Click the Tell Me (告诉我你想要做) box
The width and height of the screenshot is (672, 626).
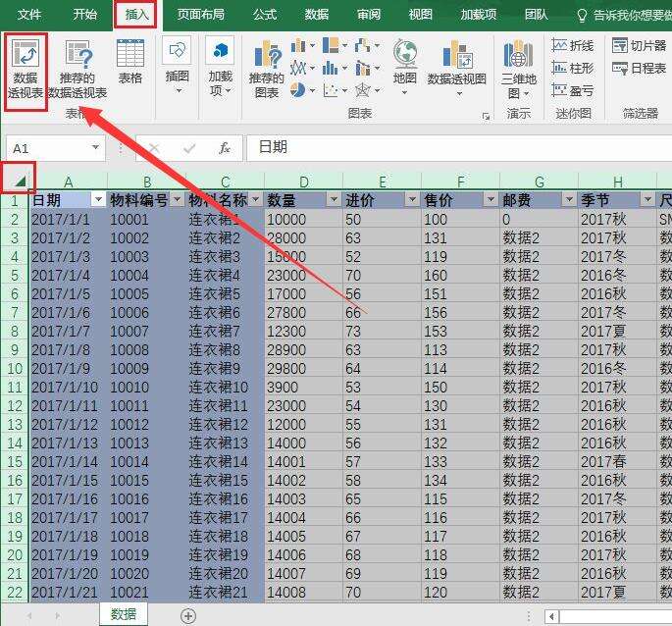point(624,16)
